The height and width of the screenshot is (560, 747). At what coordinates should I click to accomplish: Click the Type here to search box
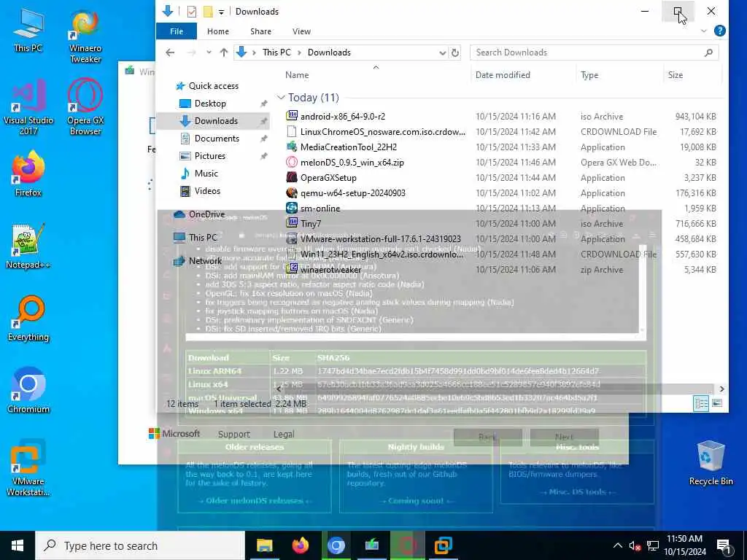(141, 545)
